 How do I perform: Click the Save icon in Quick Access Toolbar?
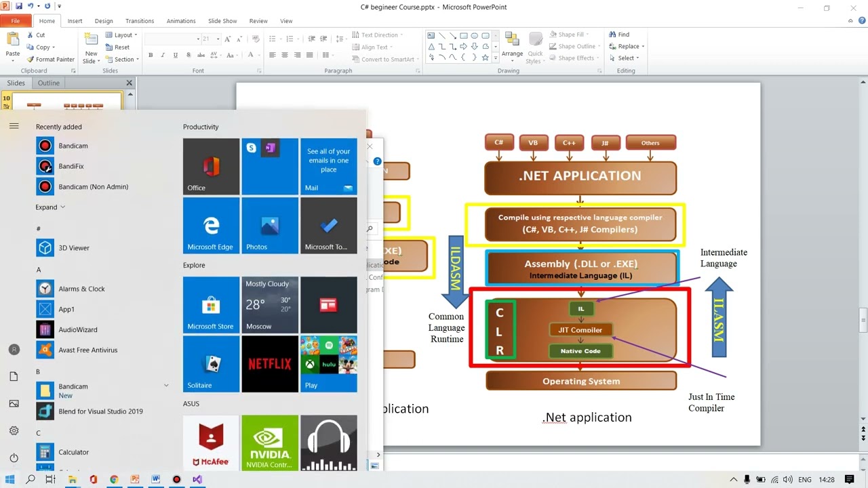(x=19, y=6)
